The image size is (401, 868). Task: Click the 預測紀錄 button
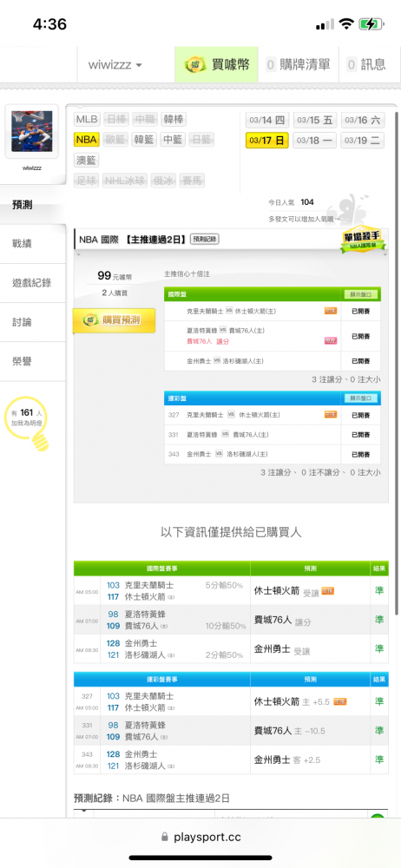(x=204, y=240)
